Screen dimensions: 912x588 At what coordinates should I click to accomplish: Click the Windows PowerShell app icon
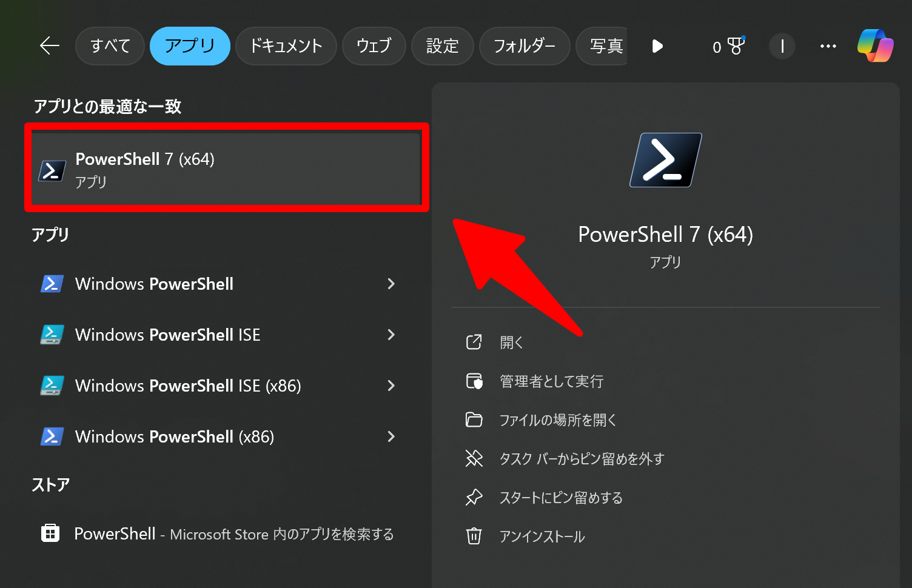click(52, 284)
